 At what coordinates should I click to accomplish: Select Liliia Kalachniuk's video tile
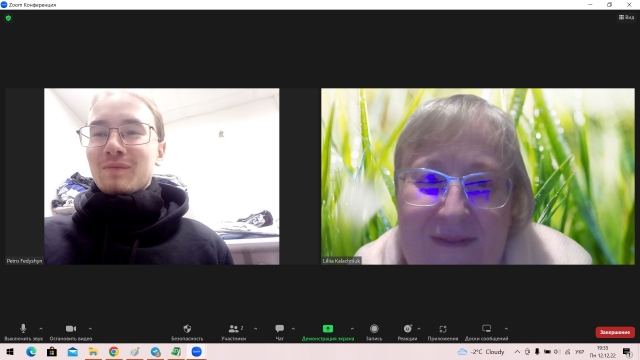click(x=478, y=176)
